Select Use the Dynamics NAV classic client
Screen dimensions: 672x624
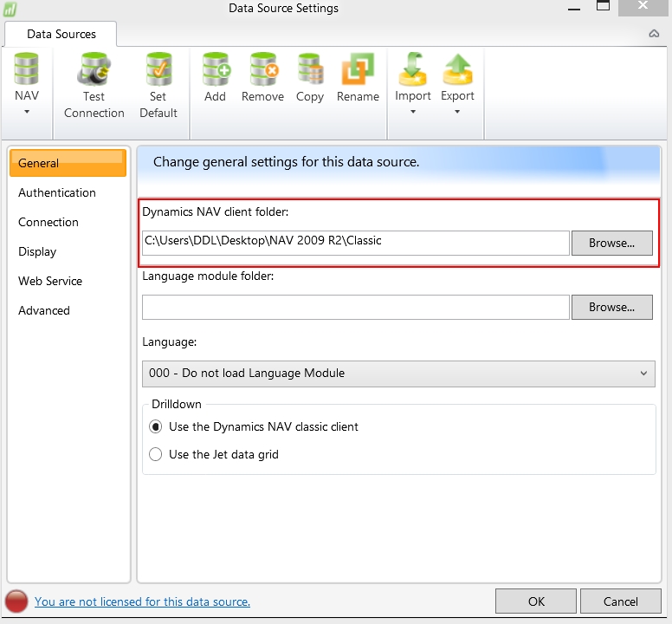(x=253, y=426)
